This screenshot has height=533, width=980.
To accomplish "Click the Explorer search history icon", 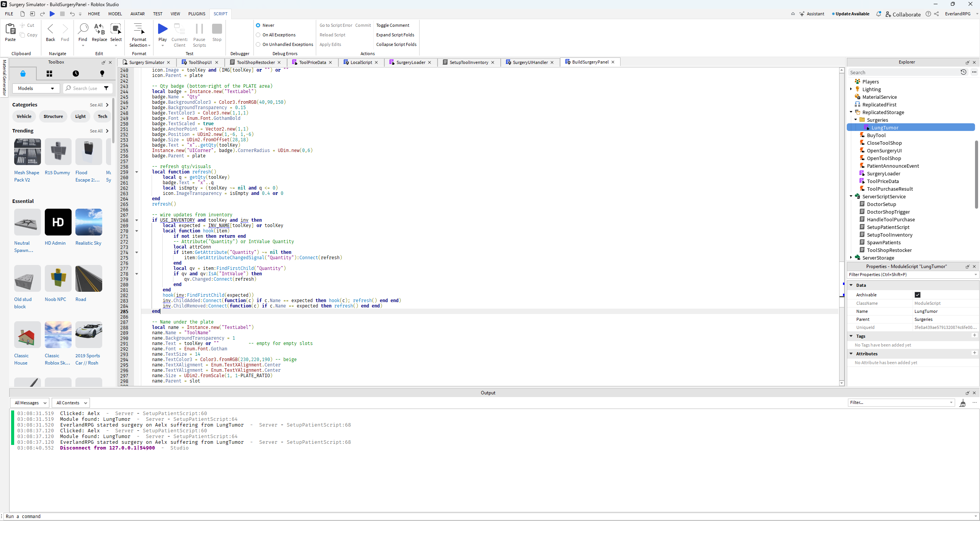I will pos(964,72).
